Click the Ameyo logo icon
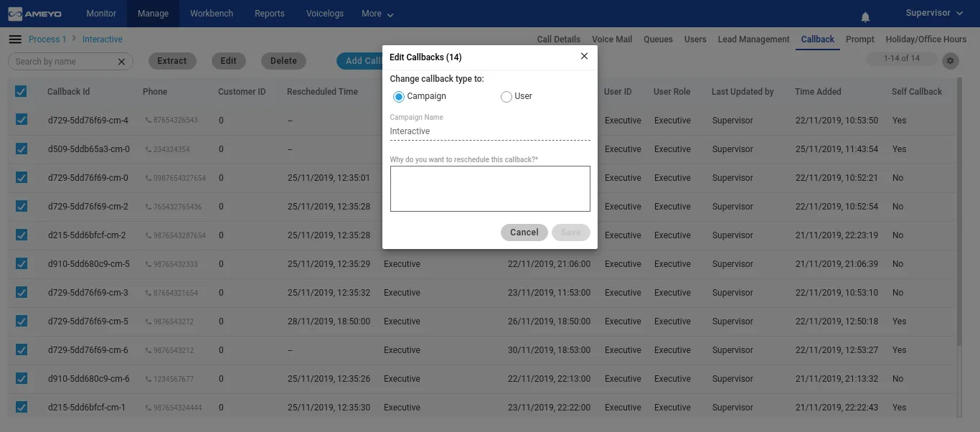The height and width of the screenshot is (432, 980). pos(15,14)
